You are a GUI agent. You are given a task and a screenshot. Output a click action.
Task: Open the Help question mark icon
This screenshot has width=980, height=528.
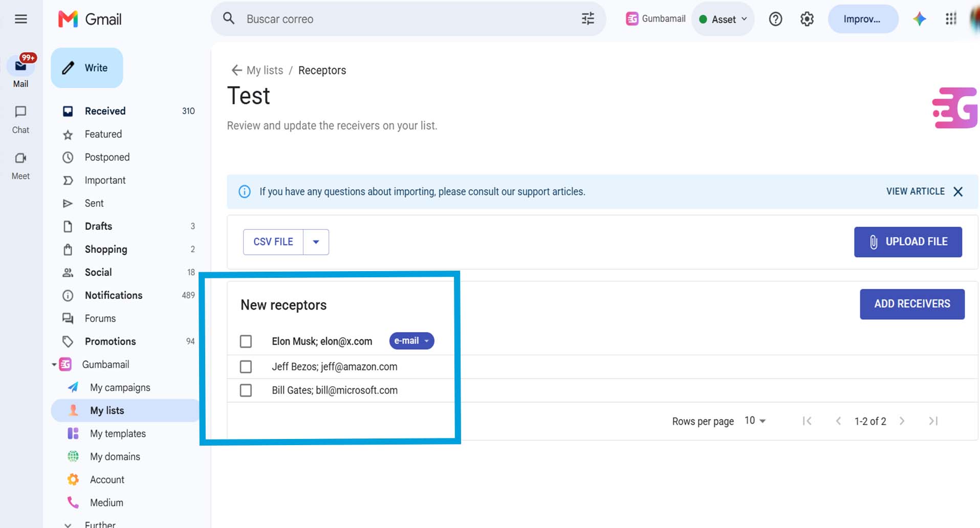(775, 19)
